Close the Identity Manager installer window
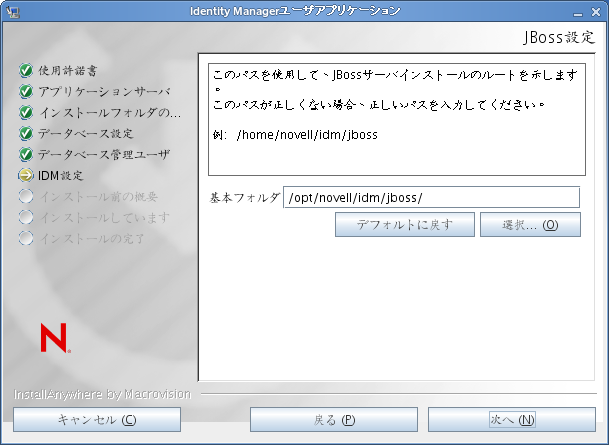This screenshot has height=445, width=609. coord(596,12)
